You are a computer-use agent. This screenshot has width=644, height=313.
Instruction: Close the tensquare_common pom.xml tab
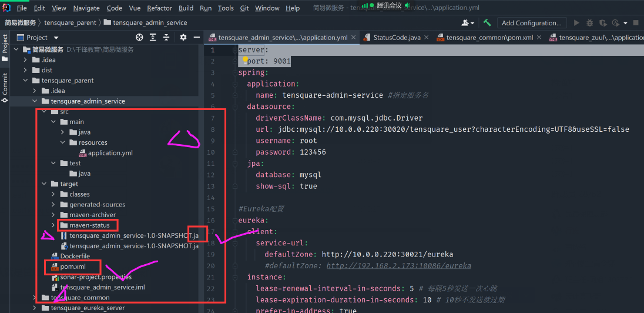(x=539, y=38)
